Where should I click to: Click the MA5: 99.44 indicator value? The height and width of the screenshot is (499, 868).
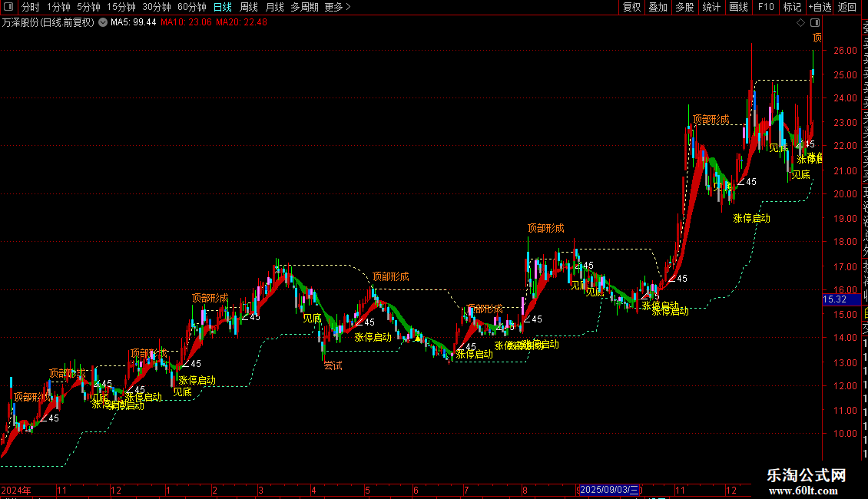(134, 23)
